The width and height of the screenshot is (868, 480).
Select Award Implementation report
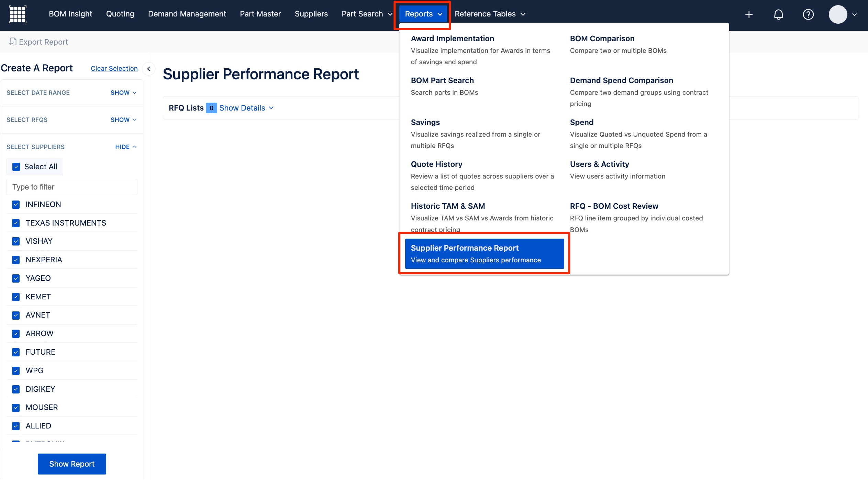484,50
